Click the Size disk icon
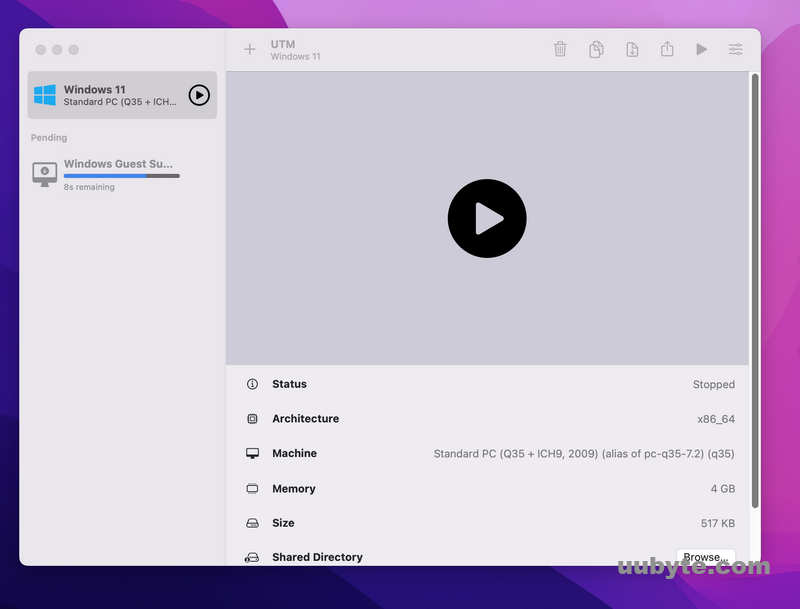800x609 pixels. click(252, 523)
